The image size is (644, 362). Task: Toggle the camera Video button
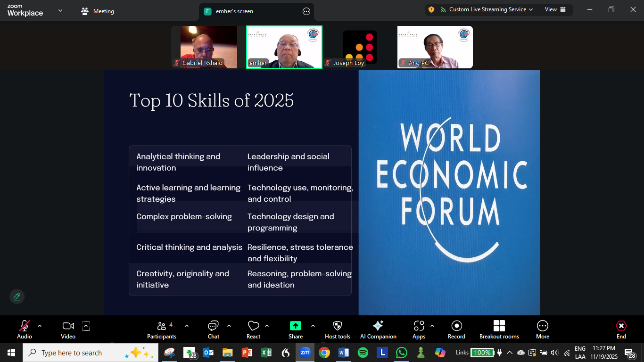pos(68,329)
